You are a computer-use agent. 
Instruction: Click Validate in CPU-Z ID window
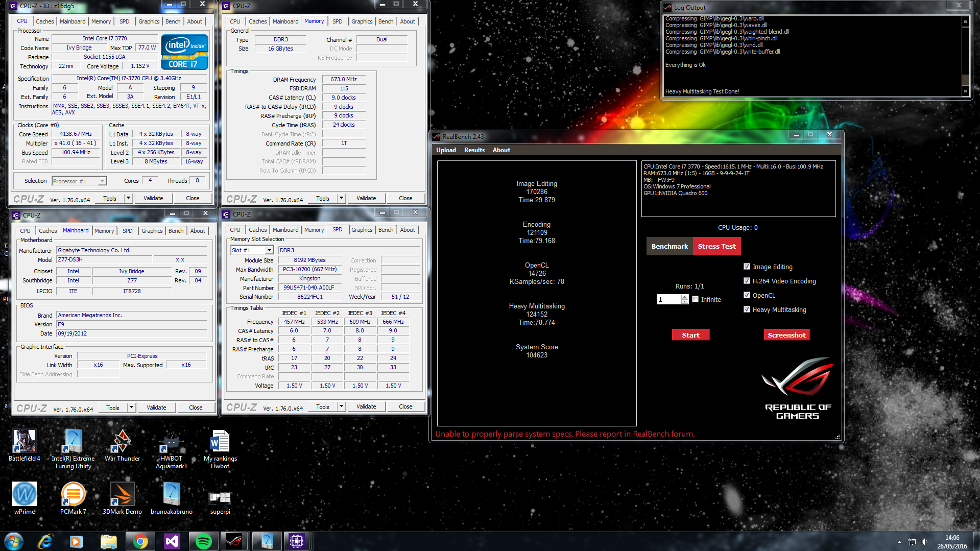click(153, 198)
